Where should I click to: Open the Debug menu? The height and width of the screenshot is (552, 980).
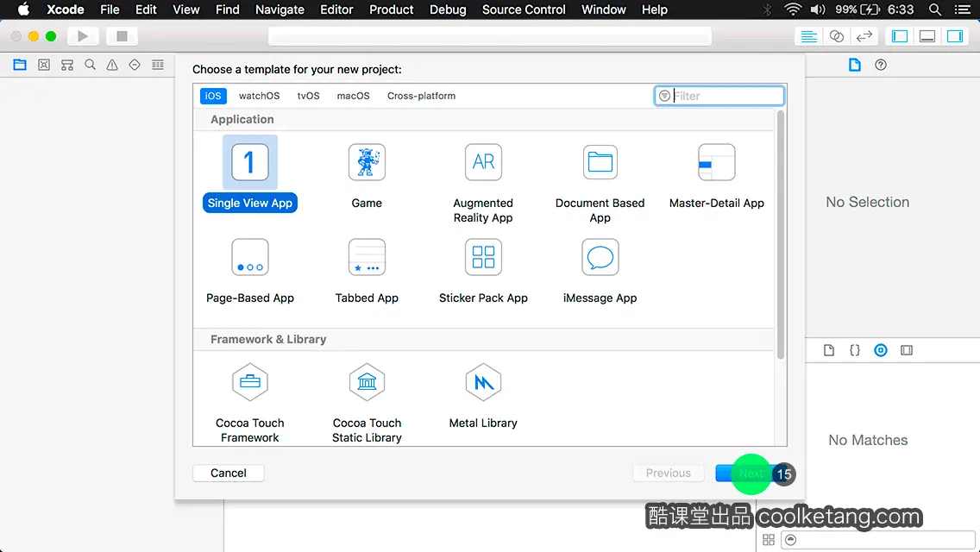click(448, 9)
